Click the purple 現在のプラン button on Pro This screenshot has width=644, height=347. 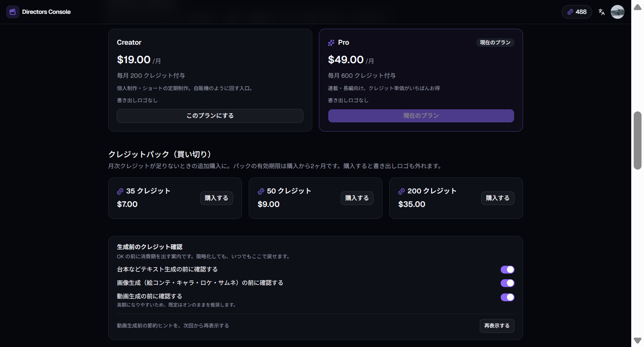pyautogui.click(x=421, y=116)
